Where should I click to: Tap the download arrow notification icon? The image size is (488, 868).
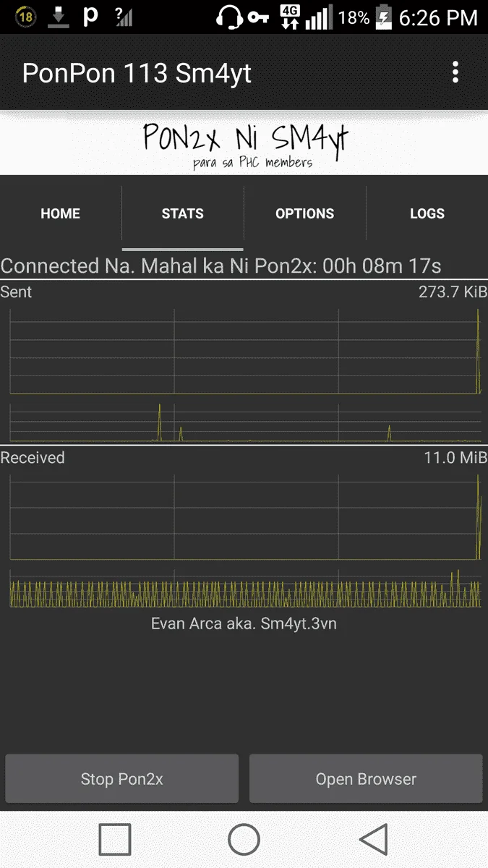(x=58, y=17)
